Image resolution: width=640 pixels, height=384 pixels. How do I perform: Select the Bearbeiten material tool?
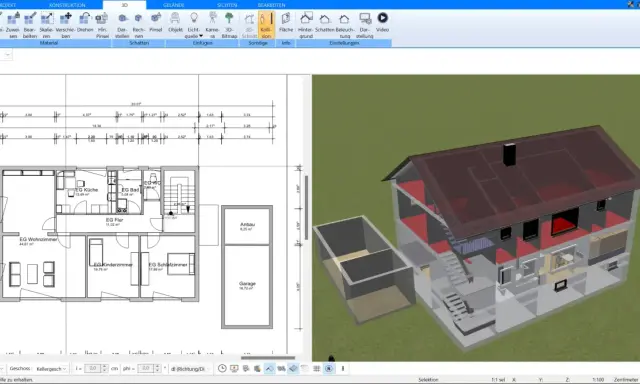(29, 25)
